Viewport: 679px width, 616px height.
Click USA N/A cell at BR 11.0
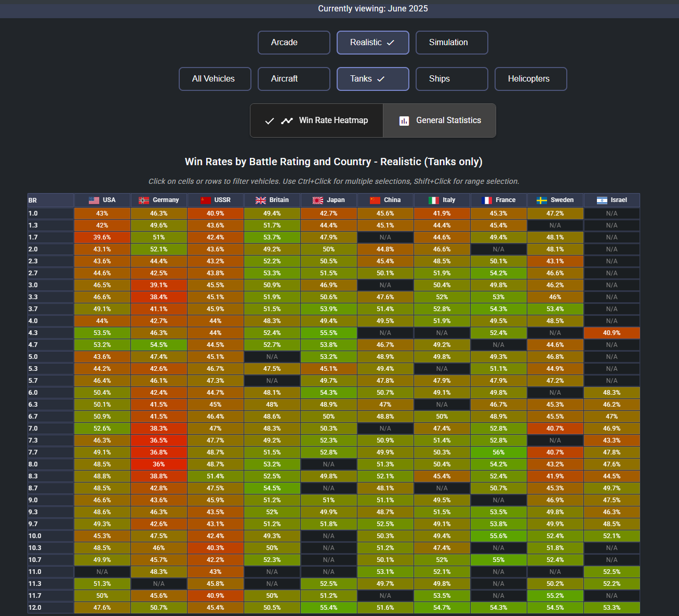[x=102, y=572]
